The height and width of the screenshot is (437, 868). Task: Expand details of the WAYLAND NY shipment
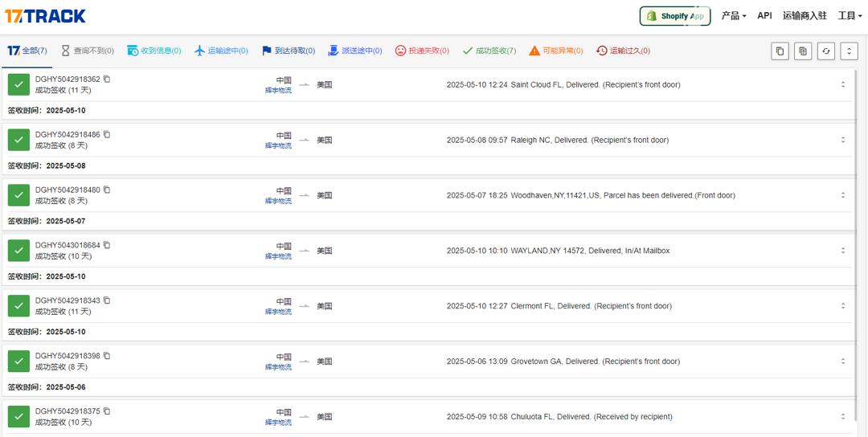(x=843, y=251)
